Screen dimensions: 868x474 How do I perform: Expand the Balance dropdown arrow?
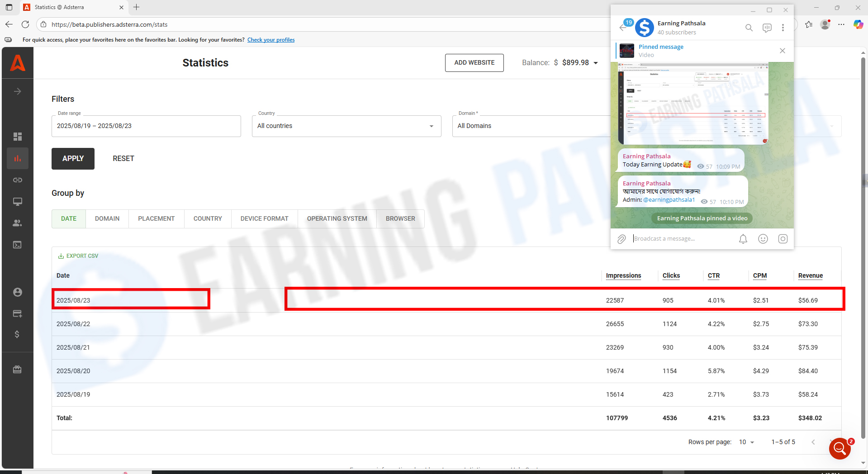click(596, 63)
